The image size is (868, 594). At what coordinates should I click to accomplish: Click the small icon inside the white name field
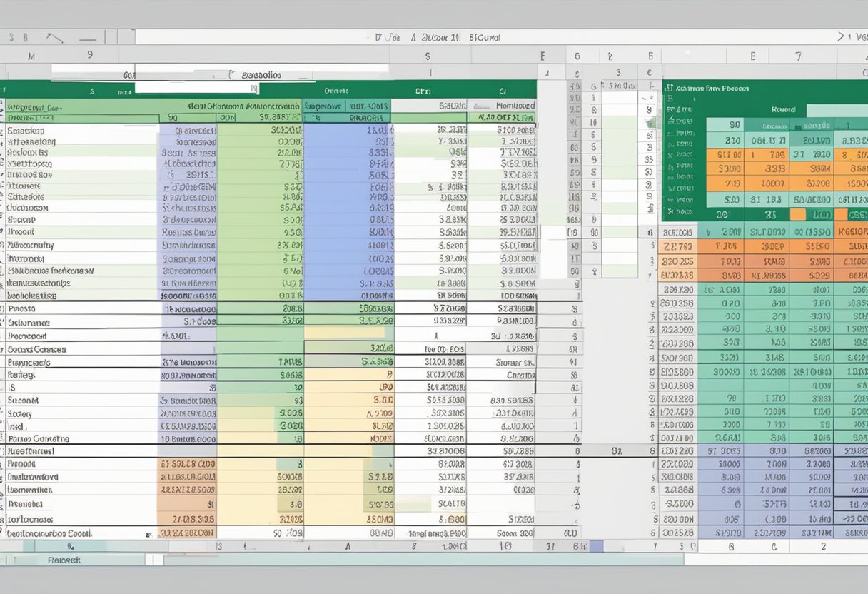(253, 89)
